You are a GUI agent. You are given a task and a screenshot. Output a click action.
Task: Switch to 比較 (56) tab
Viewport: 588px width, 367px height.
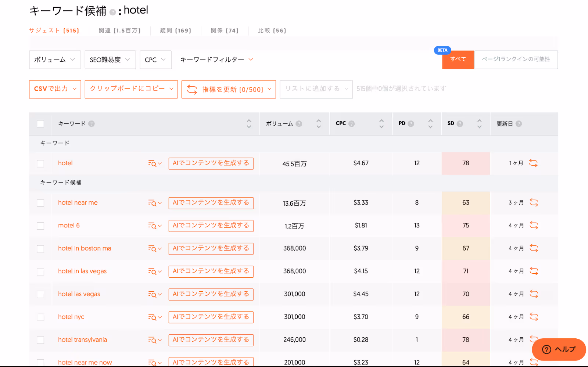click(272, 30)
